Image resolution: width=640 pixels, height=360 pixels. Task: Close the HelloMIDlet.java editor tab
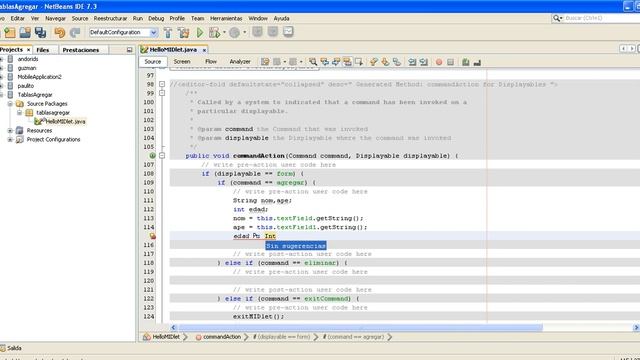(x=204, y=50)
